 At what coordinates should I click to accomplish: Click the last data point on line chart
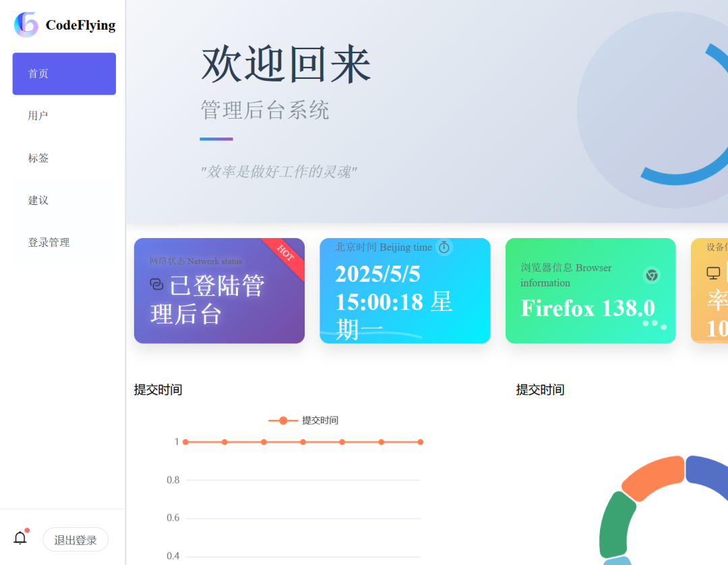(x=420, y=442)
